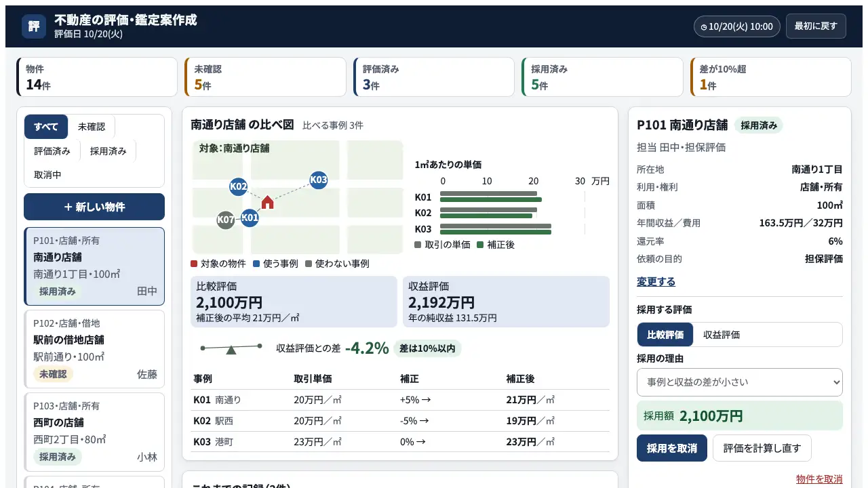Open property card P103 西町の店舗
868x488 pixels.
pyautogui.click(x=94, y=432)
